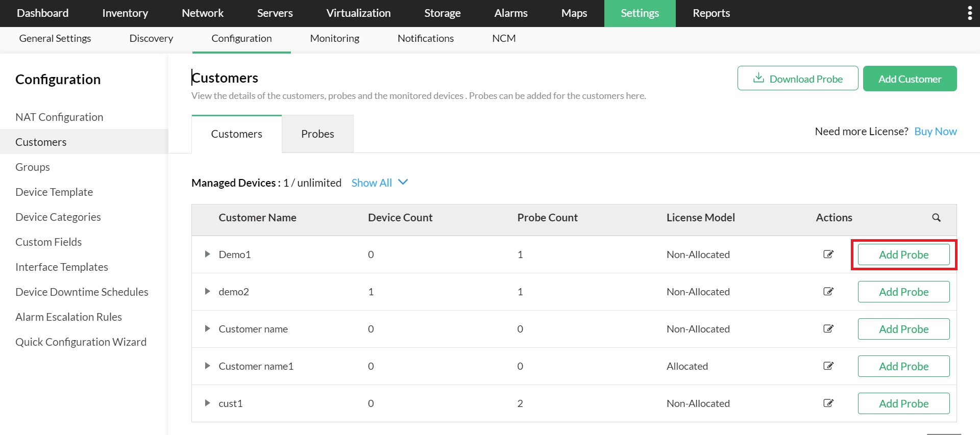Expand the Demo1 customer row
980x435 pixels.
207,254
